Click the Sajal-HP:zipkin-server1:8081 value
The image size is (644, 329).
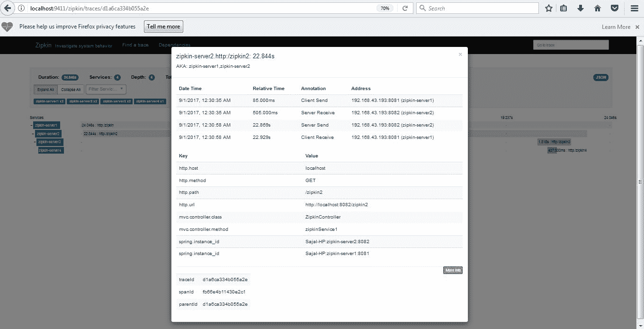(337, 254)
